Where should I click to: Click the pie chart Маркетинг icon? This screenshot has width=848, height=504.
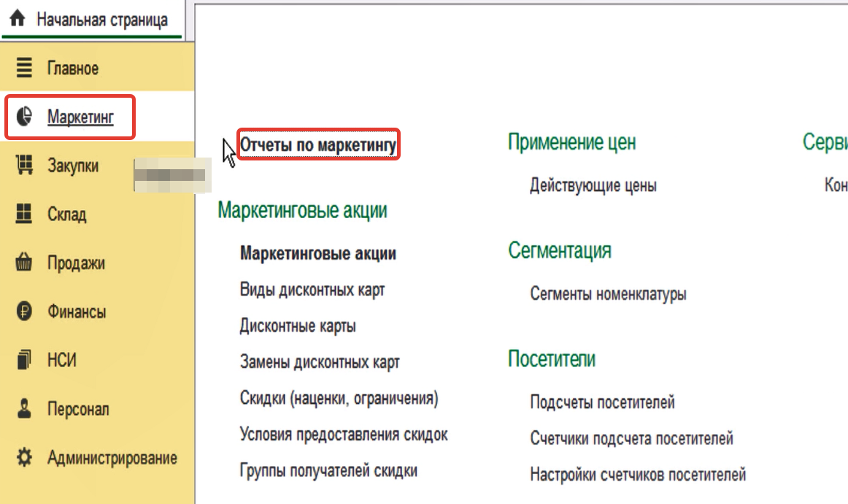tap(25, 117)
